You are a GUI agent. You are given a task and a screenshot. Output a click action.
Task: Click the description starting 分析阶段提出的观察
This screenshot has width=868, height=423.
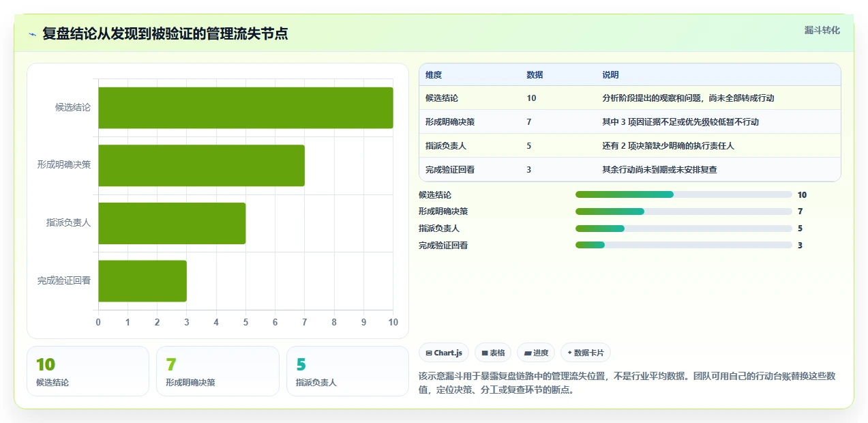688,98
